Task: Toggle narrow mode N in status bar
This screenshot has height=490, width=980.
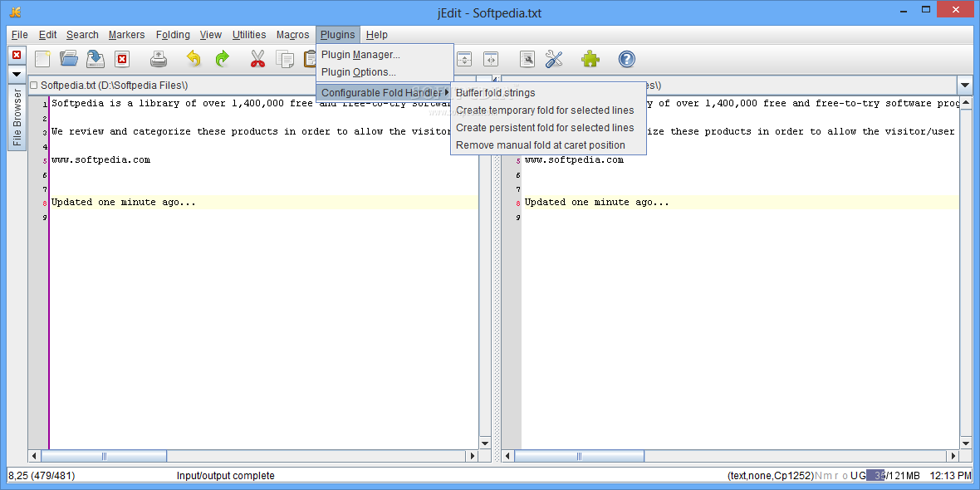Action: (820, 476)
